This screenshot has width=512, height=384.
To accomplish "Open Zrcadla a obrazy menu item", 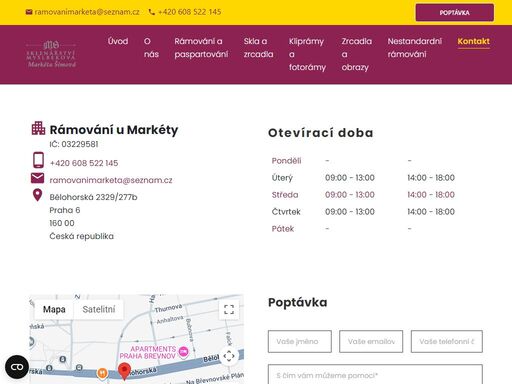I will (356, 54).
